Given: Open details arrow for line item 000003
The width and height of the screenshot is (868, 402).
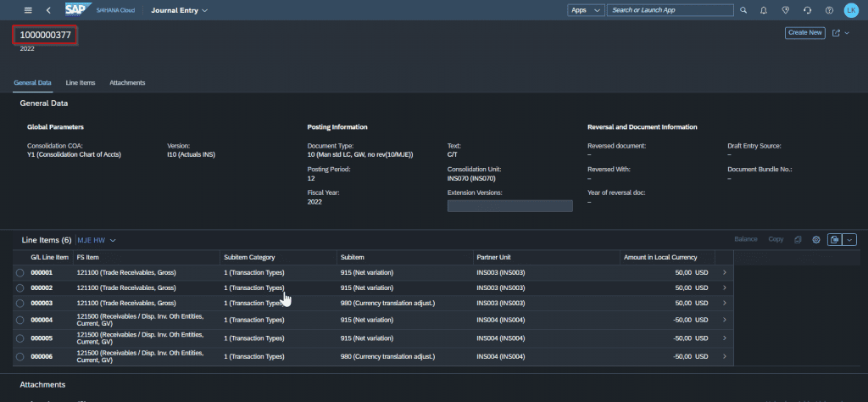Looking at the screenshot, I should click(x=725, y=304).
